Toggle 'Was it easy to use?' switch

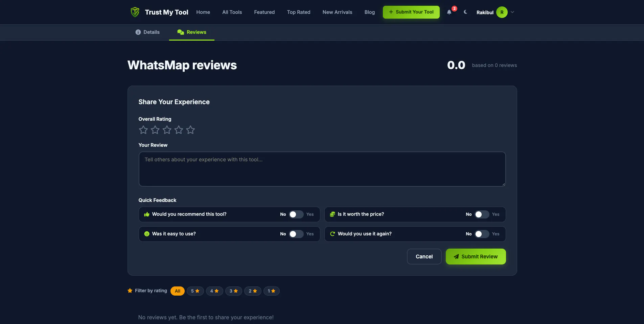[296, 234]
